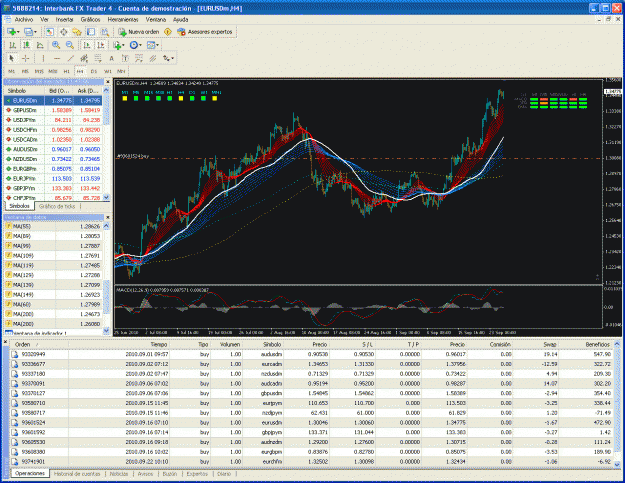The image size is (625, 483).
Task: Select the trendline drawing tool
Action: 71,58
